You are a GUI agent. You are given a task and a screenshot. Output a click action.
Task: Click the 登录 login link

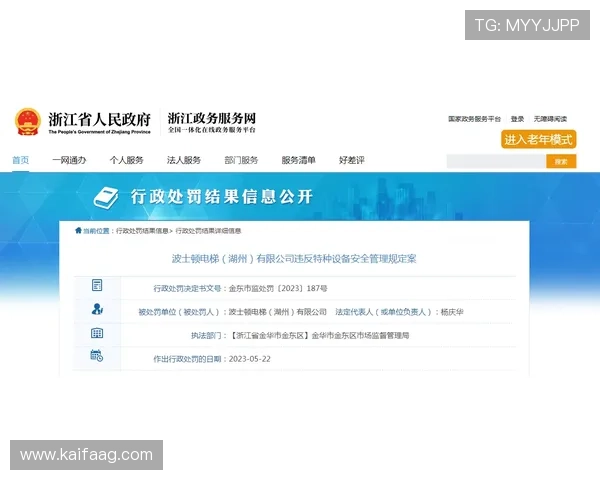(x=517, y=119)
